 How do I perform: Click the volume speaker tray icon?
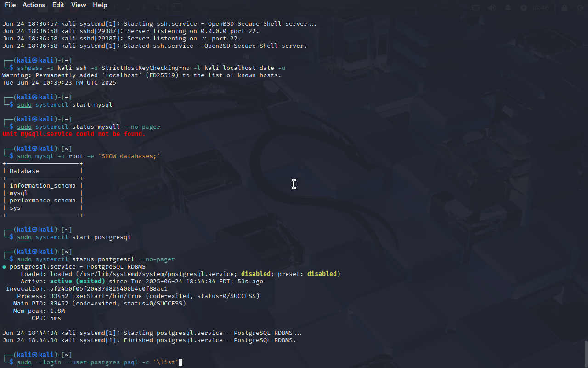tap(492, 8)
